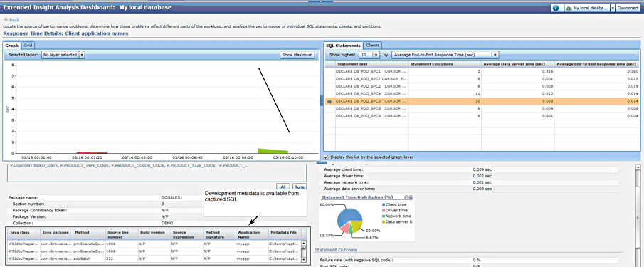The width and height of the screenshot is (644, 267).
Task: Click the Client time legend swatch
Action: coord(384,204)
